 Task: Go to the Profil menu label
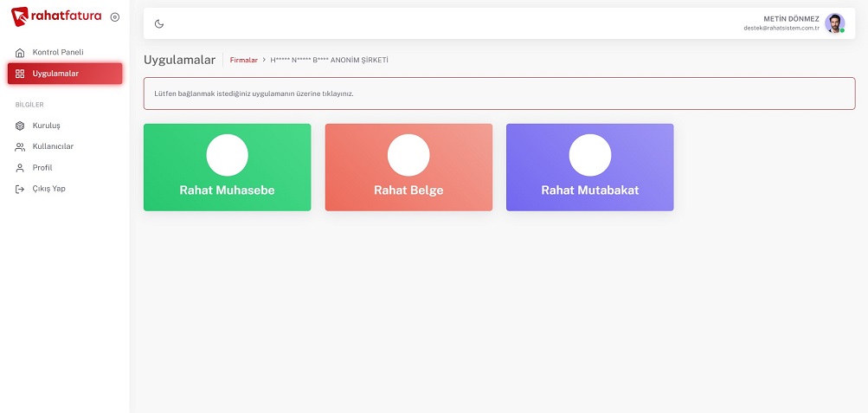coord(42,168)
